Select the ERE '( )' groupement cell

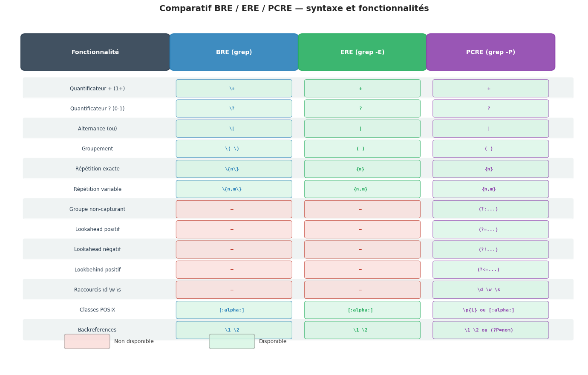click(x=362, y=149)
